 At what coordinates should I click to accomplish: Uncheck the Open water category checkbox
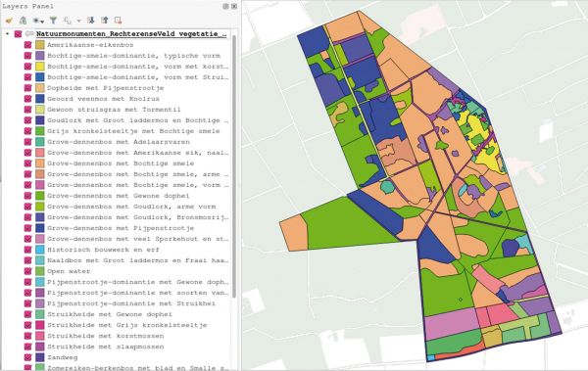[x=27, y=271]
